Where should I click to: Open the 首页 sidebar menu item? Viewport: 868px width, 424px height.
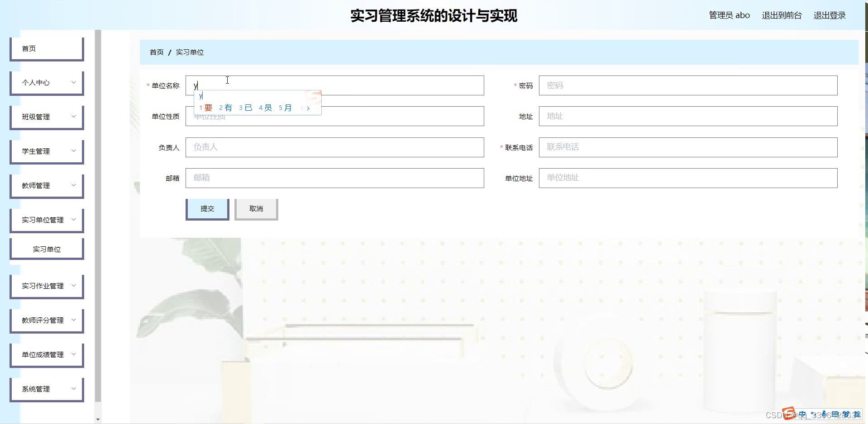click(x=47, y=49)
